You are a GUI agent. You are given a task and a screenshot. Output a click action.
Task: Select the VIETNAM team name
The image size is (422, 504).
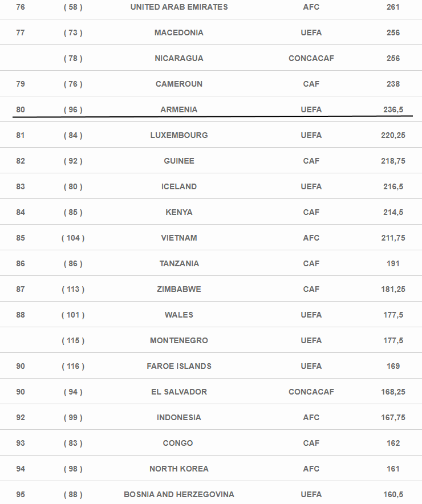point(179,238)
